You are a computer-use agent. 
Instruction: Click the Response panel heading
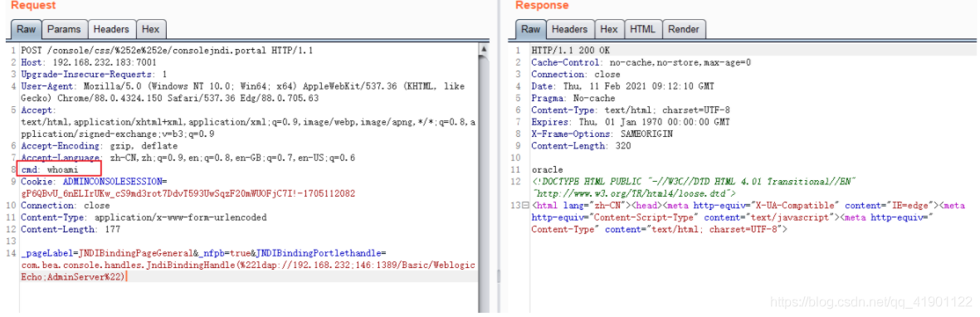(x=542, y=6)
